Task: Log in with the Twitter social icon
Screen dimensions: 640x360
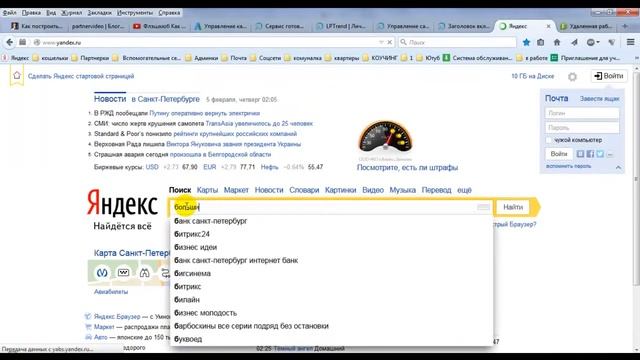Action: pyautogui.click(x=600, y=154)
